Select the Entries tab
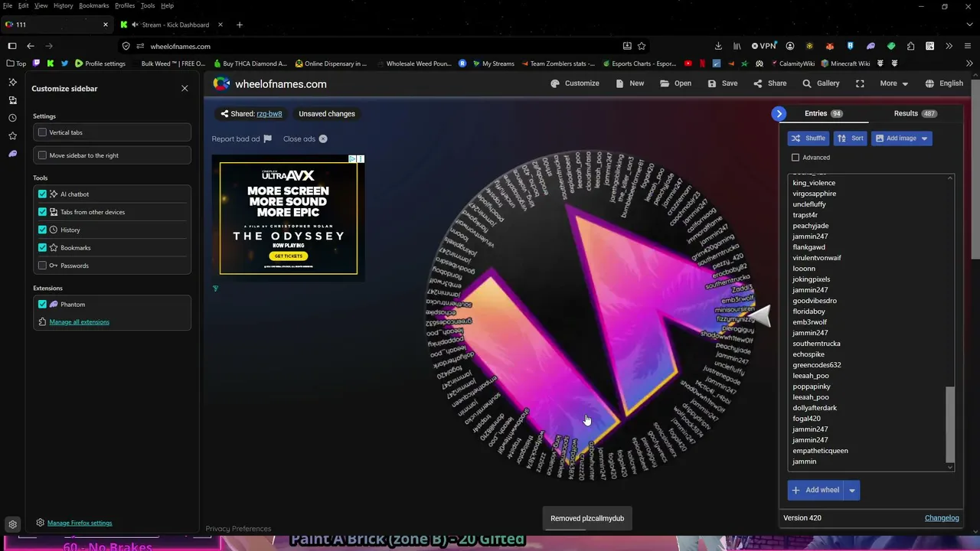Image resolution: width=980 pixels, height=551 pixels. [824, 113]
